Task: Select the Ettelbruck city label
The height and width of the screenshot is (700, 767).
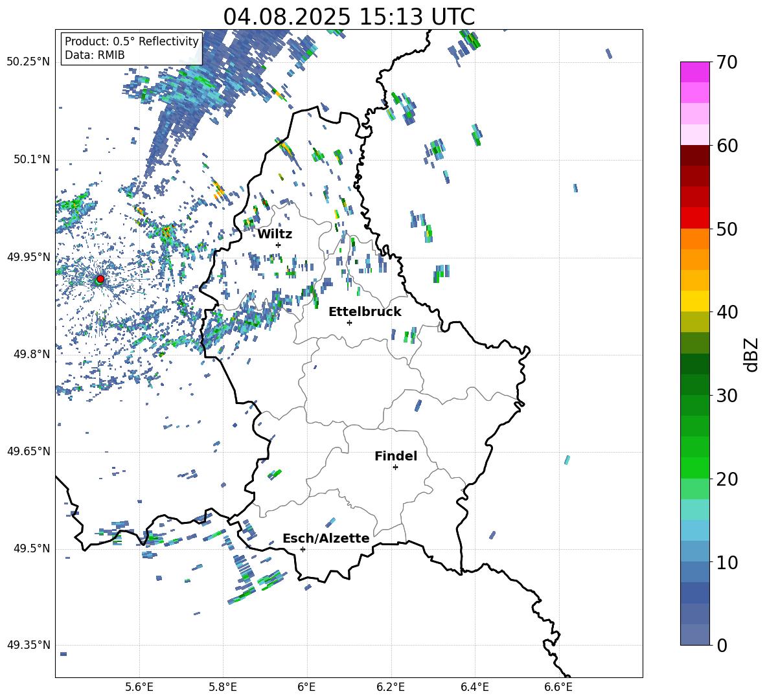Action: (365, 312)
